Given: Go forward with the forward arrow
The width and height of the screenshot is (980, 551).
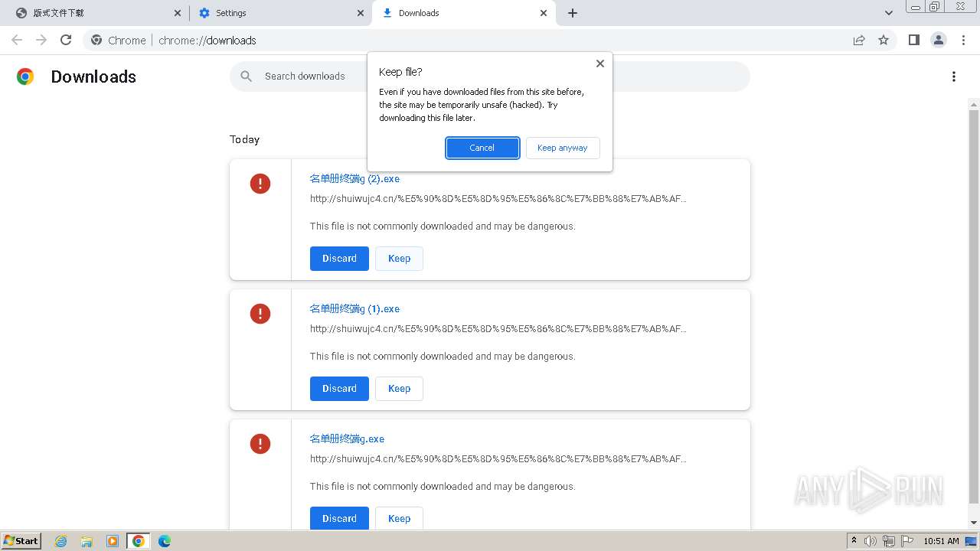Looking at the screenshot, I should 41,40.
